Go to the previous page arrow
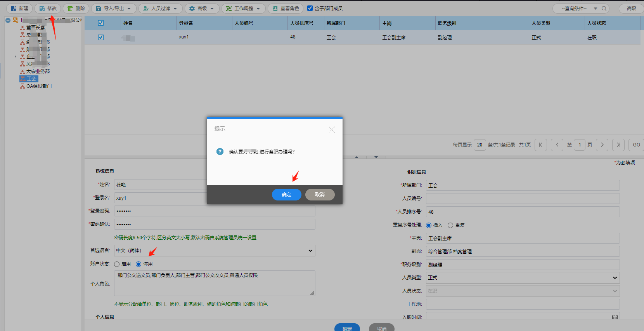This screenshot has height=331, width=644. pos(557,145)
